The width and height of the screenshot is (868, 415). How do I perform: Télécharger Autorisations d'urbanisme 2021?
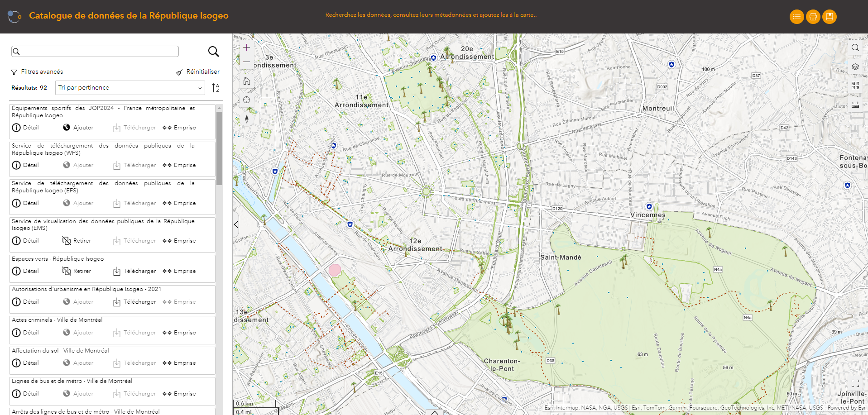pos(134,302)
